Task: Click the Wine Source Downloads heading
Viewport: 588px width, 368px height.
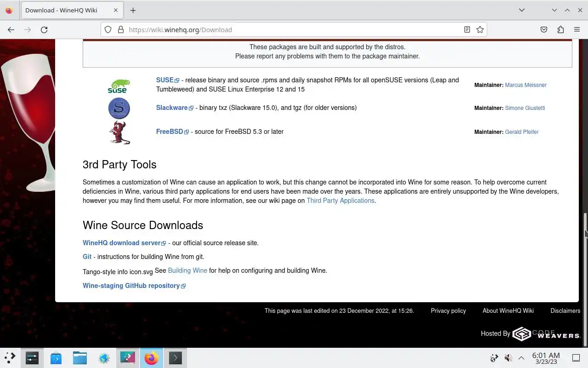Action: [143, 225]
